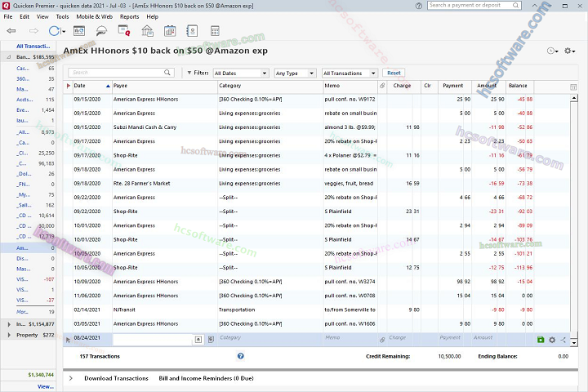This screenshot has height=392, width=588.
Task: Open the Quicken help question mark in the title bar
Action: point(419,6)
